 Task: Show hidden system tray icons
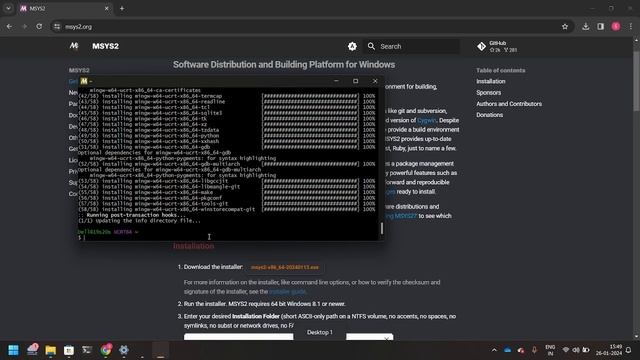pos(494,350)
